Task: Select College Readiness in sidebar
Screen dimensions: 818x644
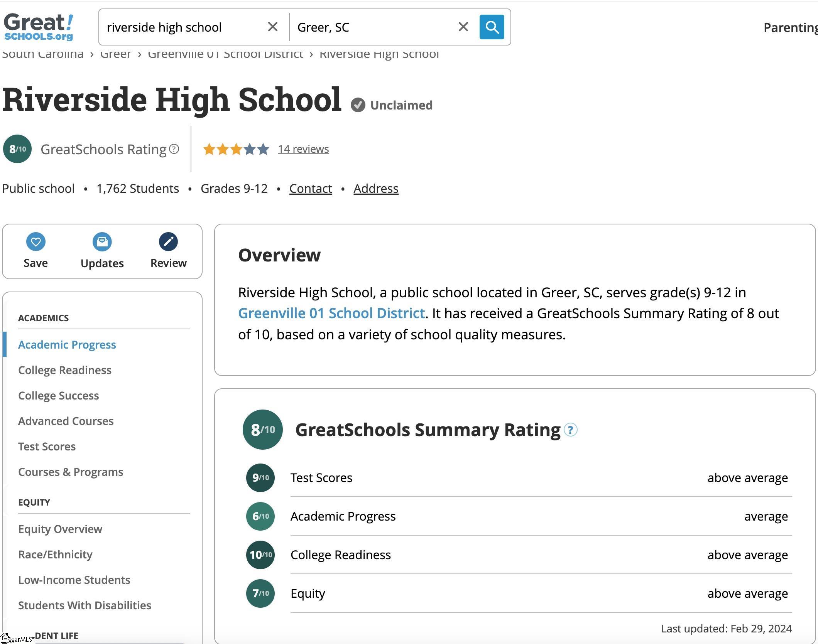Action: pyautogui.click(x=65, y=370)
